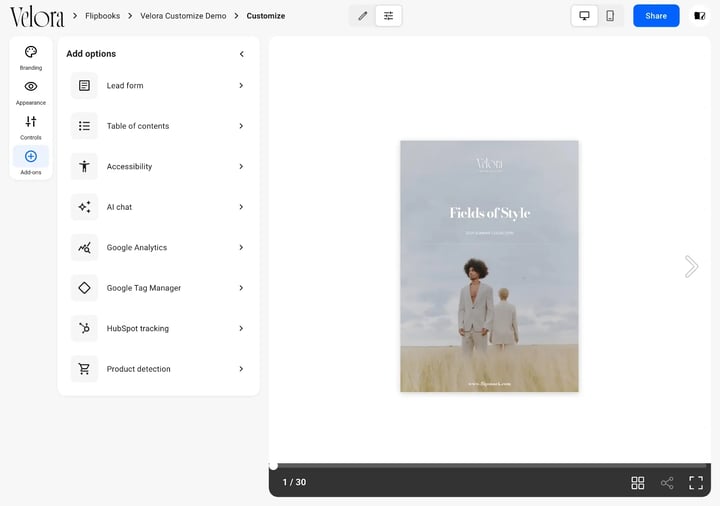Screen dimensions: 720x506
Task: Toggle the customize sliders mode button
Action: click(388, 16)
